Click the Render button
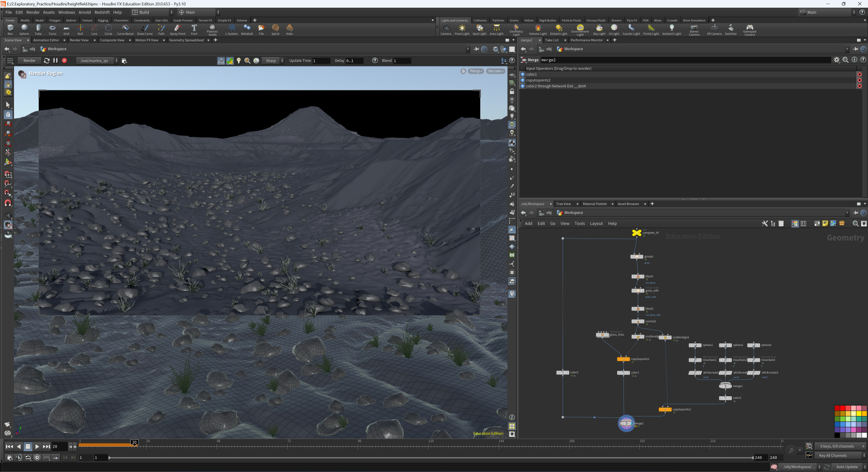 click(29, 61)
